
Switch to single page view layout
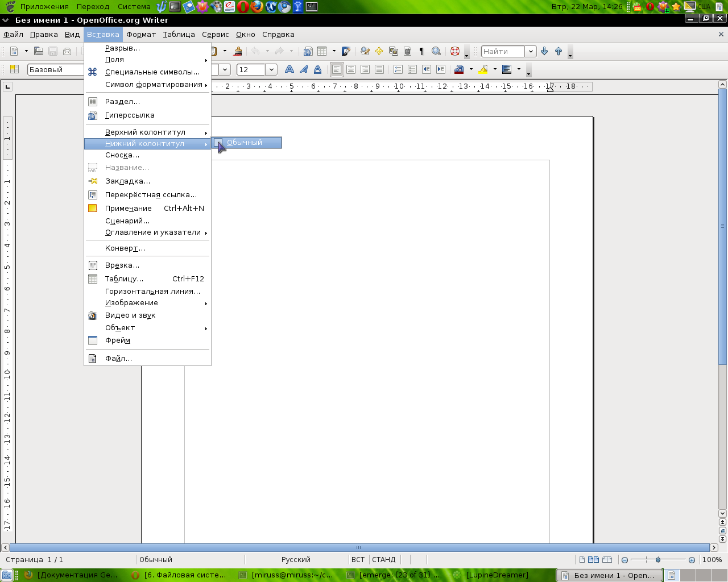[x=581, y=560]
